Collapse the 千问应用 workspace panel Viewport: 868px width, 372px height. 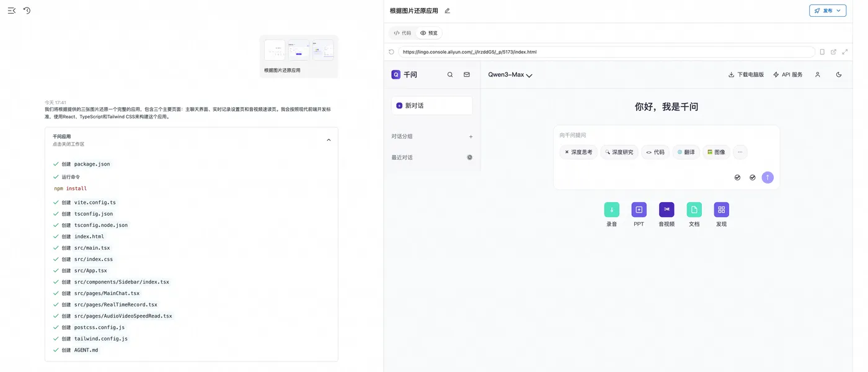click(x=329, y=140)
